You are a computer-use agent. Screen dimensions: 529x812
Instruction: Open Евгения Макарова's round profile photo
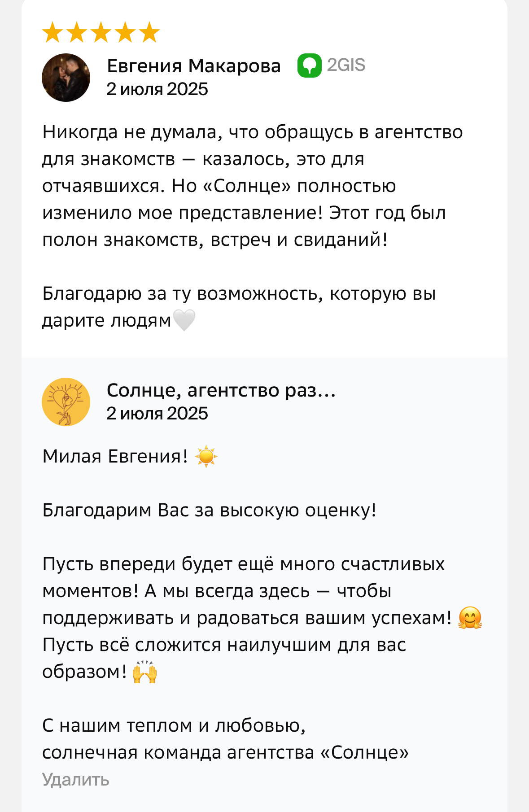pyautogui.click(x=66, y=78)
